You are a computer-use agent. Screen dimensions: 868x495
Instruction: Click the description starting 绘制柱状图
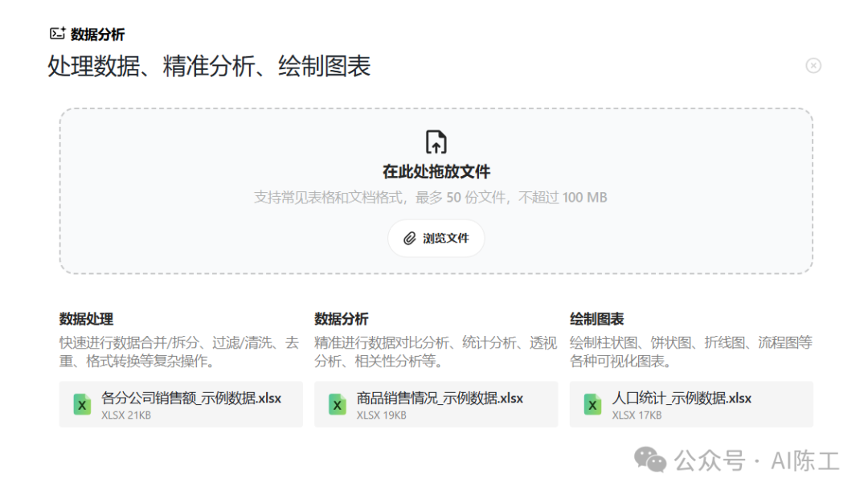click(691, 352)
